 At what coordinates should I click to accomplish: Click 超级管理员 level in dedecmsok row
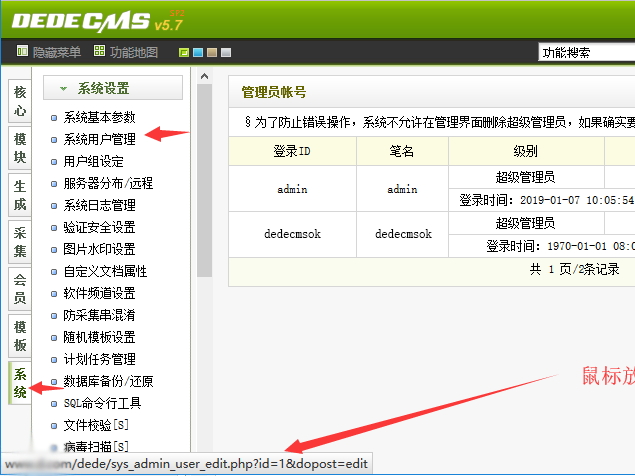526,223
